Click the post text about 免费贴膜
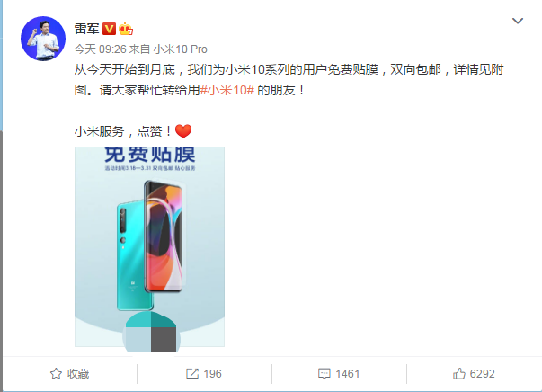The image size is (542, 392). tap(289, 80)
